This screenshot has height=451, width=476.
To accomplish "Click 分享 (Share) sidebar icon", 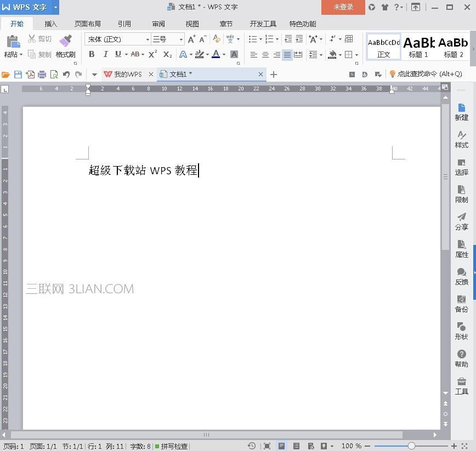I will [461, 221].
